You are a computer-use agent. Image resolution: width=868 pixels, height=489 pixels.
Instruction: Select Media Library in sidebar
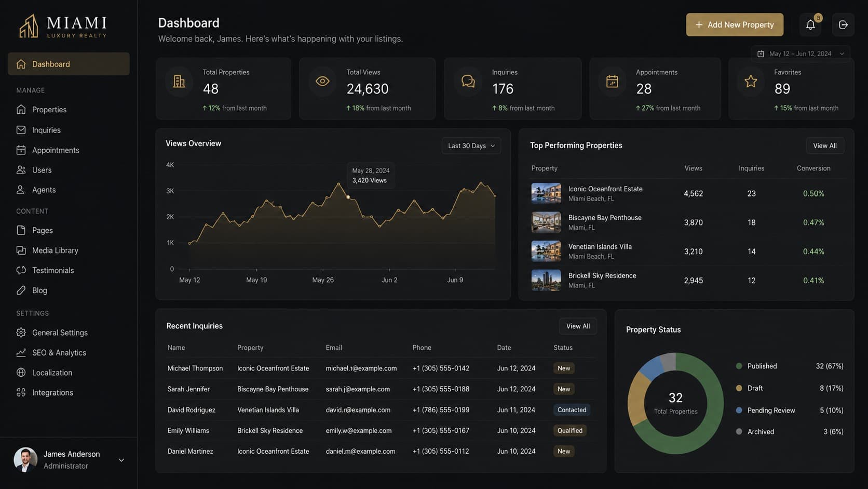[x=69, y=250]
